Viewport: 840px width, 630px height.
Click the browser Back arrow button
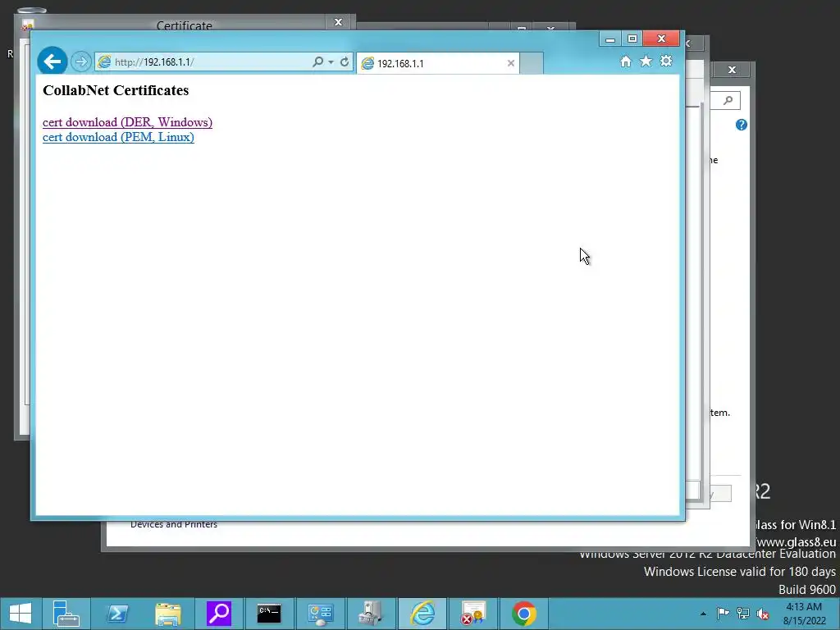coord(52,62)
